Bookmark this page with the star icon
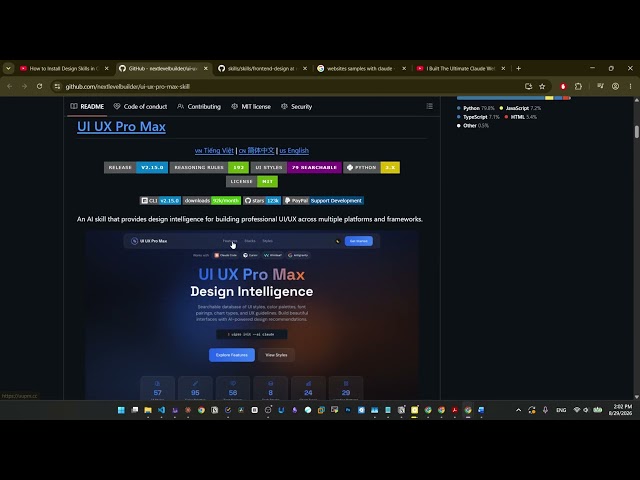The image size is (640, 480). (x=542, y=87)
